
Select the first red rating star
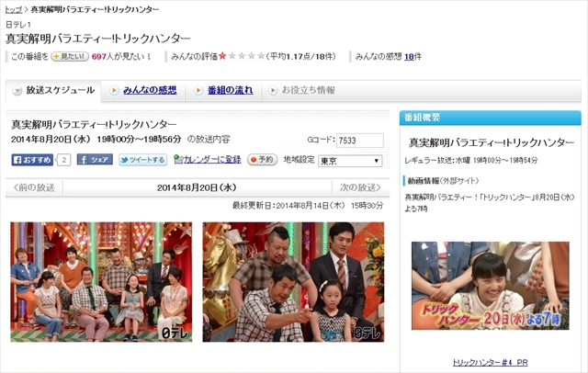[x=222, y=56]
